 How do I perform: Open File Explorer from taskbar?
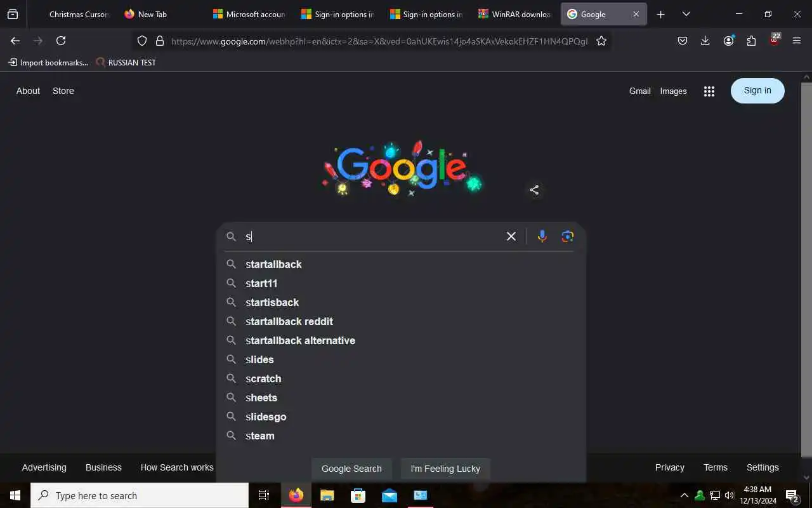[x=327, y=495]
